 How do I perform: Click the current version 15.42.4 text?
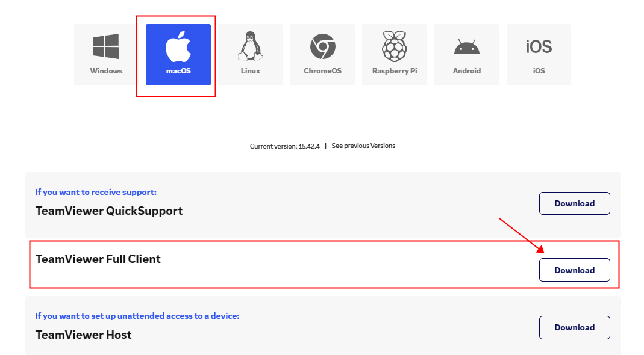coord(284,145)
